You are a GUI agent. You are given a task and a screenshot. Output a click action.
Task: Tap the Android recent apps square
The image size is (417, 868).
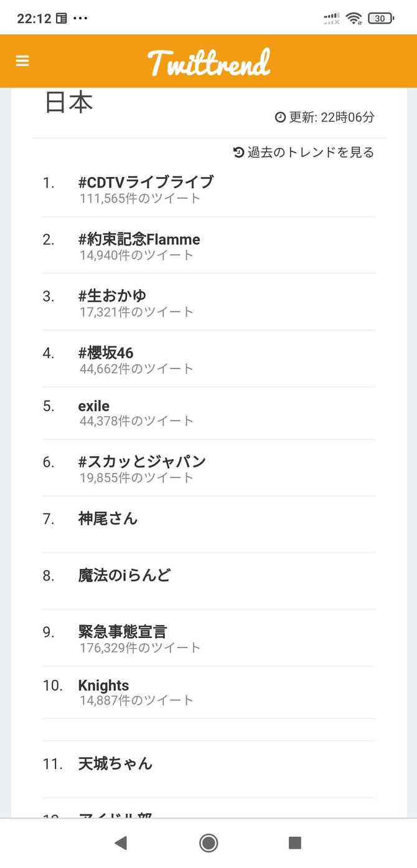point(295,843)
